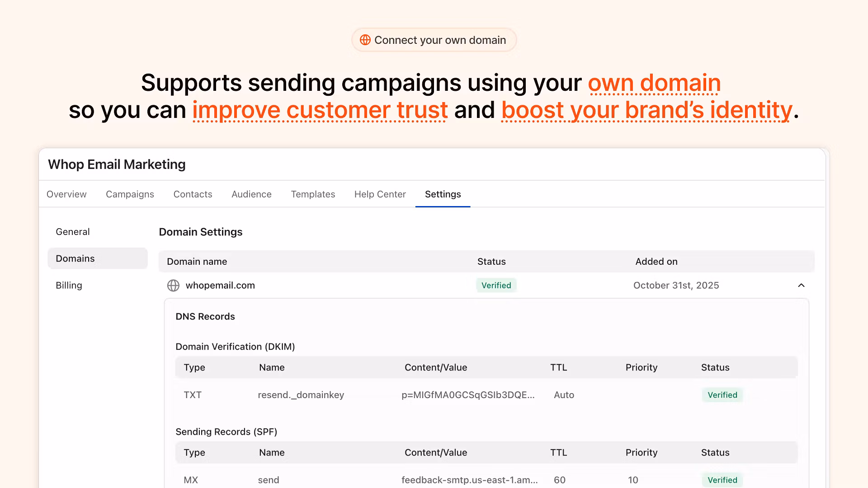Click the orange globe icon in banner
The height and width of the screenshot is (488, 868).
click(365, 40)
